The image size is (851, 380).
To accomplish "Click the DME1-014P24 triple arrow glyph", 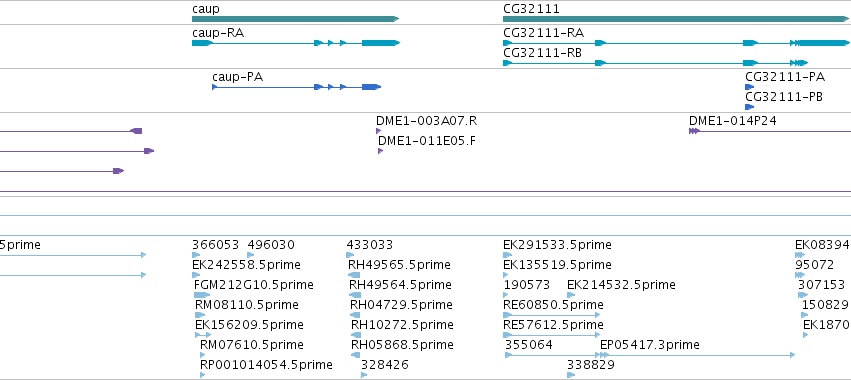I will (694, 131).
